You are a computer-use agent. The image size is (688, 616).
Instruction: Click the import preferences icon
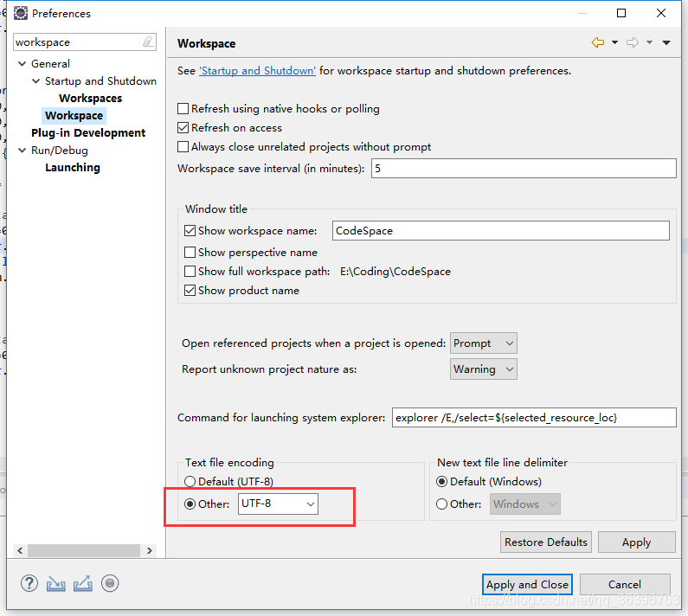(55, 583)
